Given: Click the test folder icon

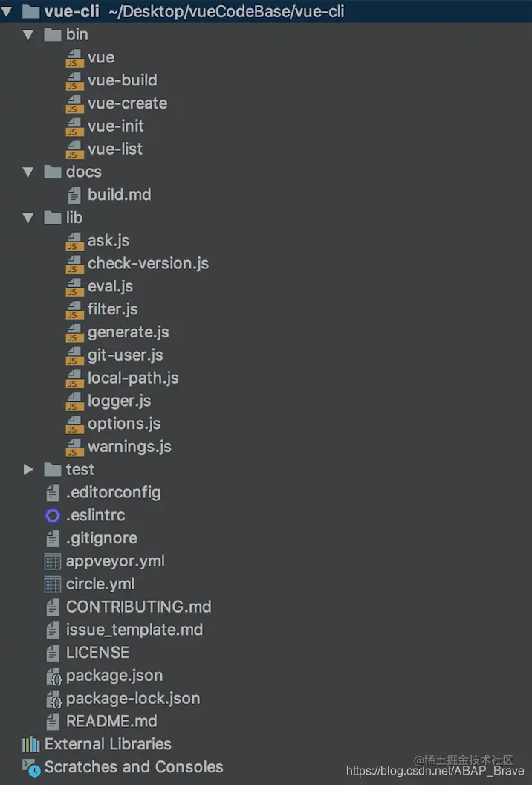Looking at the screenshot, I should 53,469.
